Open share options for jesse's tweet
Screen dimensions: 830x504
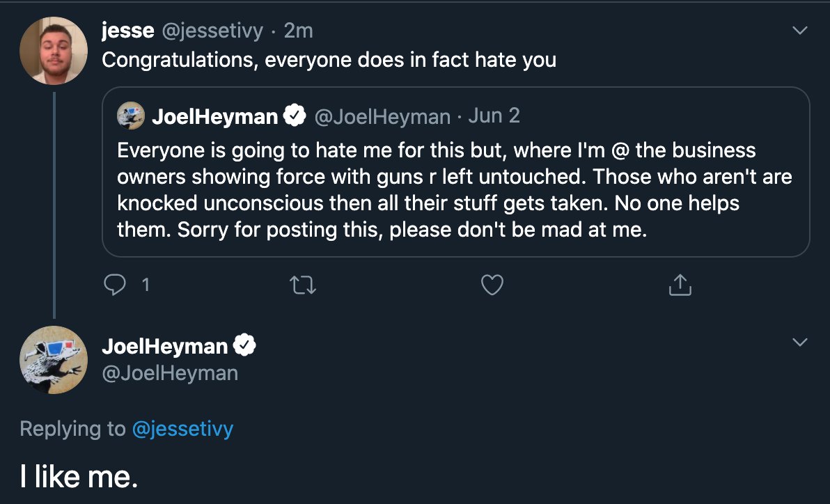pos(680,285)
